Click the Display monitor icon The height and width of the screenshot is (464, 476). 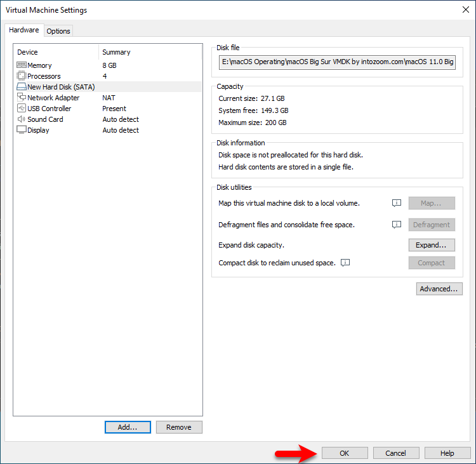[x=21, y=129]
